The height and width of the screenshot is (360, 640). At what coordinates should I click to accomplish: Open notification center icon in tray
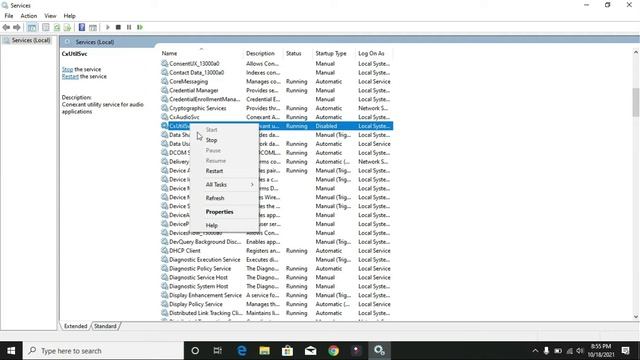click(625, 351)
